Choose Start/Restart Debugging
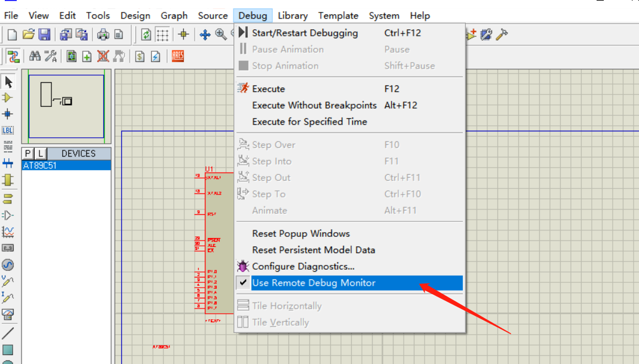The width and height of the screenshot is (639, 364). 349,33
